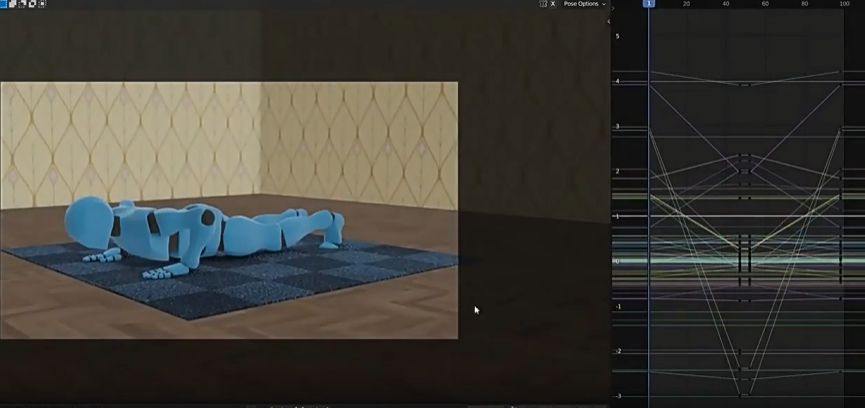Click the pose mirror icon beside X
The height and width of the screenshot is (408, 865).
(543, 4)
